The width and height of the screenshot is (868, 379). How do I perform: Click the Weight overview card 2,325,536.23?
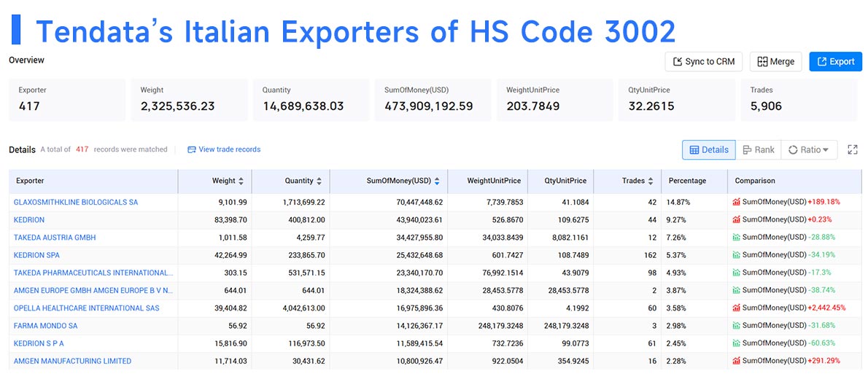tap(189, 100)
